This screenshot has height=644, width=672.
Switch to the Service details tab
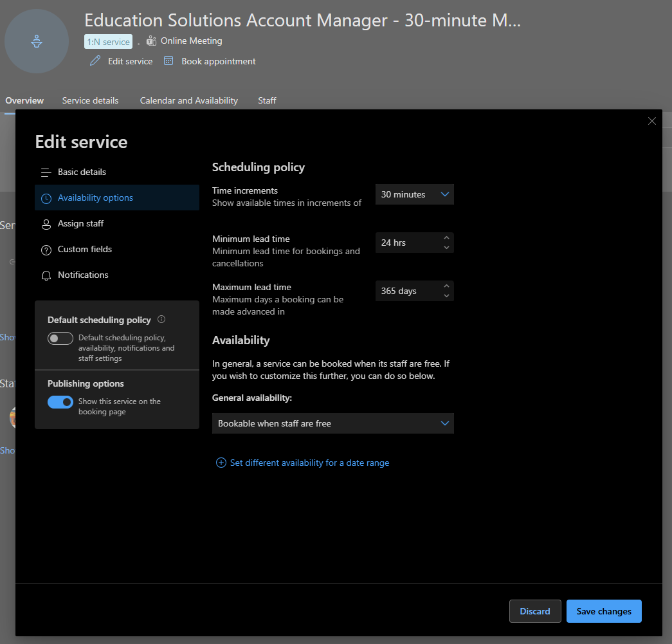click(x=90, y=100)
